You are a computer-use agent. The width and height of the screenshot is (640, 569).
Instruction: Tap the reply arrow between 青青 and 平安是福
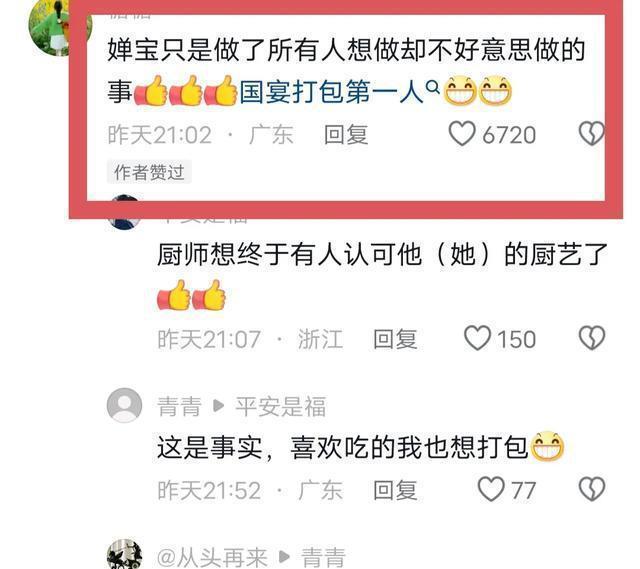point(219,406)
